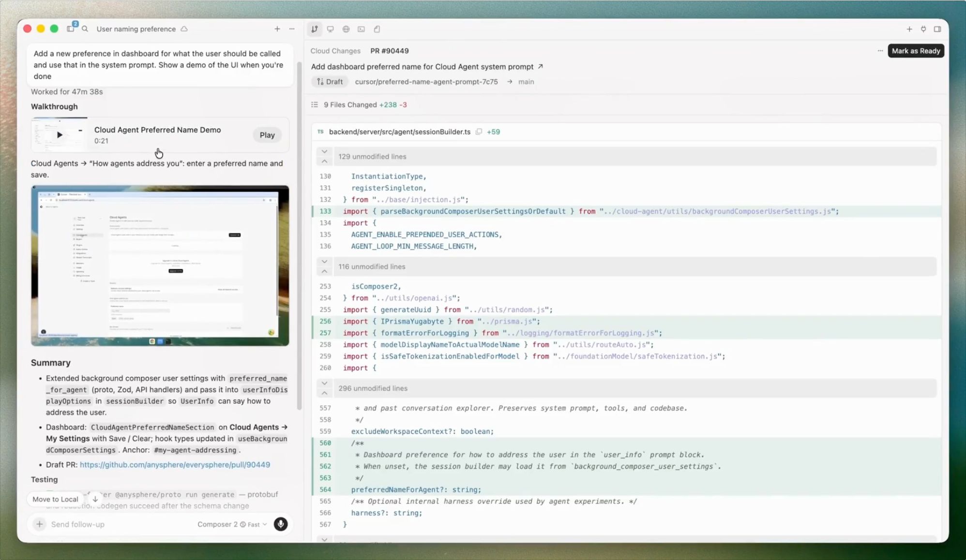Viewport: 966px width, 560px height.
Task: Click the plug connection icon
Action: (923, 29)
